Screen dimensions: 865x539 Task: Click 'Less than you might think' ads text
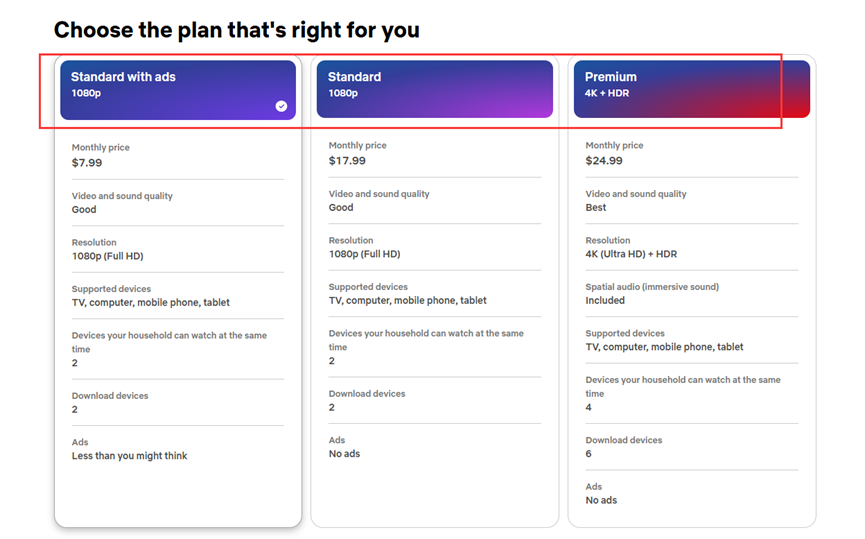tap(130, 456)
